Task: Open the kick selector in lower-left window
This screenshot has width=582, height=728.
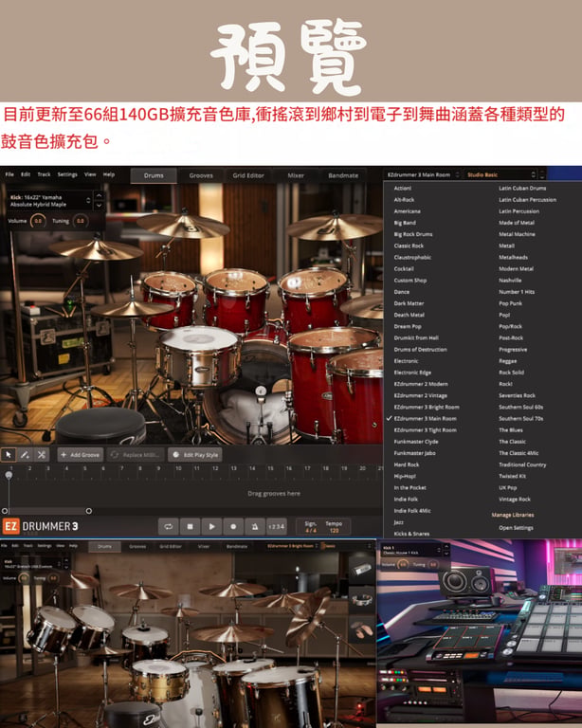Action: [x=33, y=564]
